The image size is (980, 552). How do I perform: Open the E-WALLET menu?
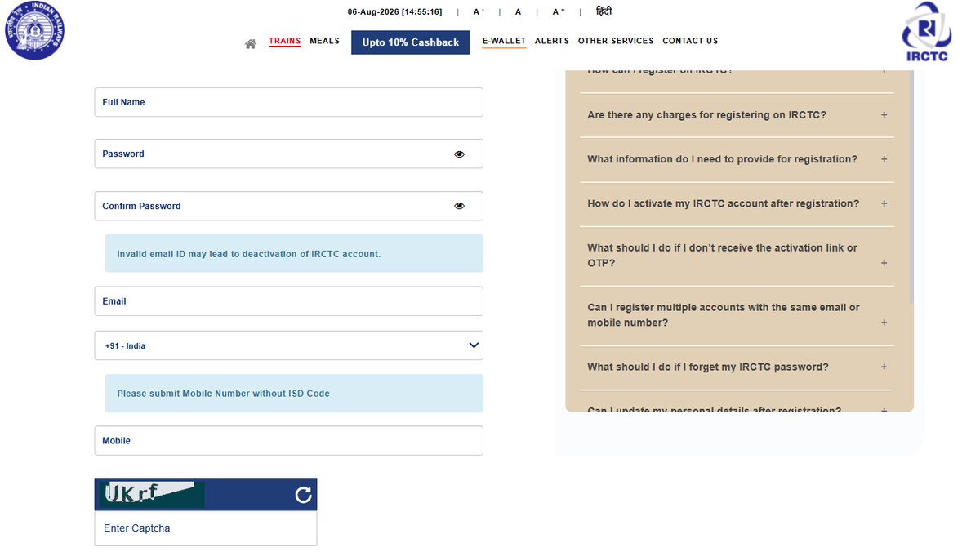click(504, 41)
